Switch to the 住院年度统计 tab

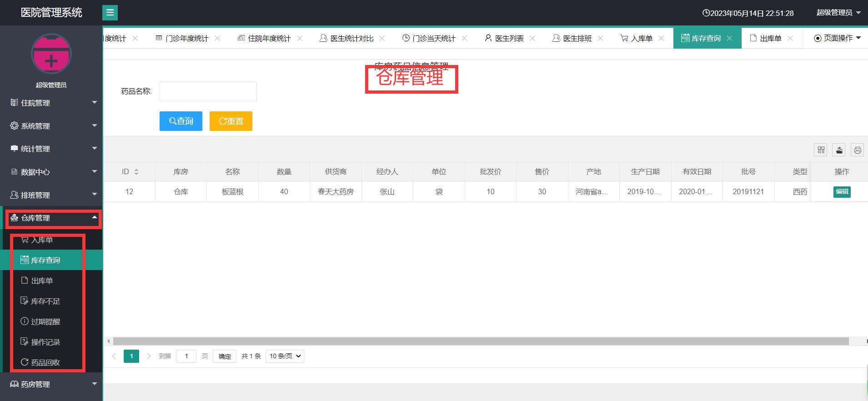coord(264,38)
